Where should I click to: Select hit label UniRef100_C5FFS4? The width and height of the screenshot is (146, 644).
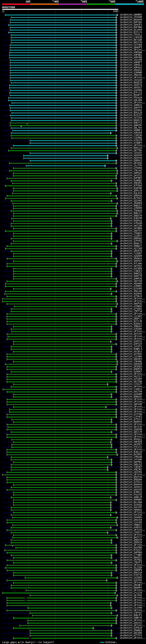coord(131,311)
